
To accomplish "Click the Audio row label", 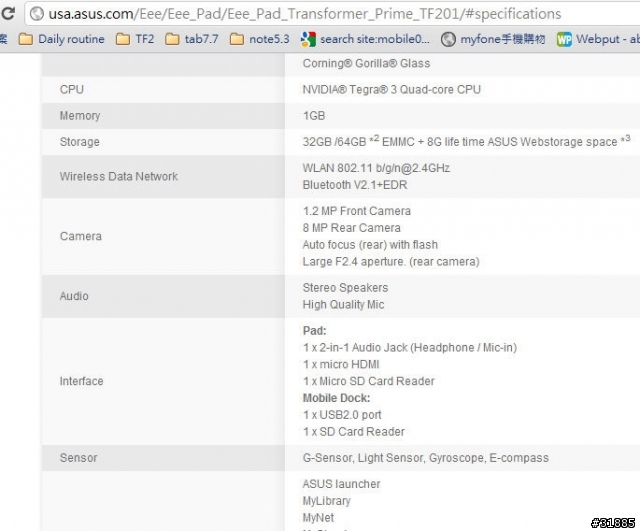I will coord(74,296).
